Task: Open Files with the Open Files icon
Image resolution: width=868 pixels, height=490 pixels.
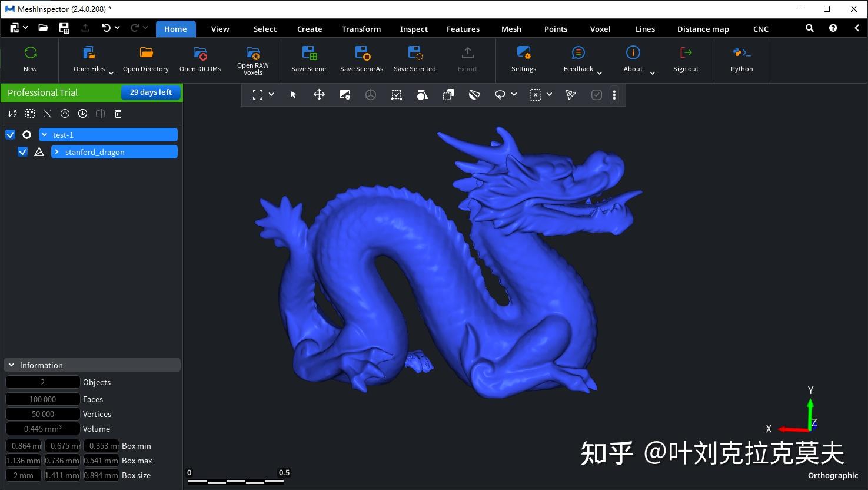Action: coord(89,53)
